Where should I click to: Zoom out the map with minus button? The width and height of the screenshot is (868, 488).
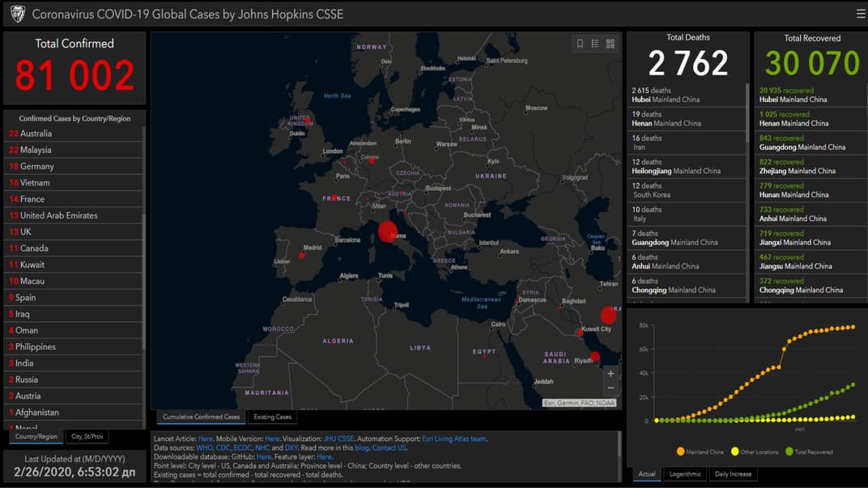pyautogui.click(x=611, y=388)
